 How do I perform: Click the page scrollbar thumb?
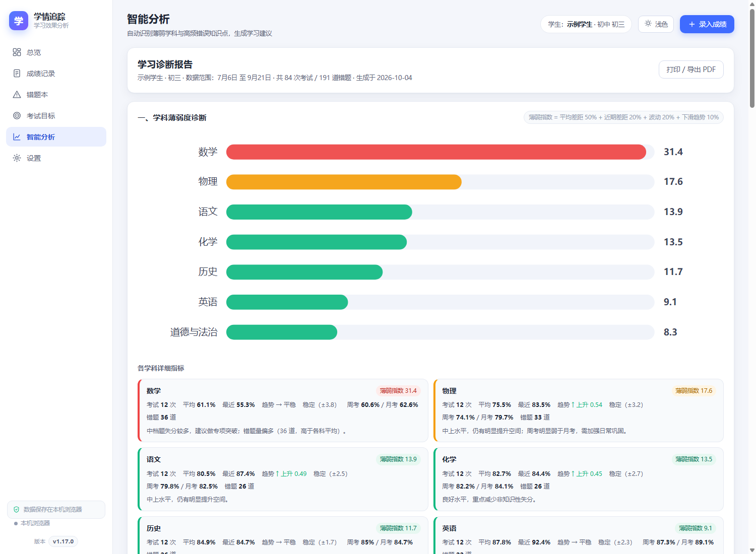pos(752,58)
